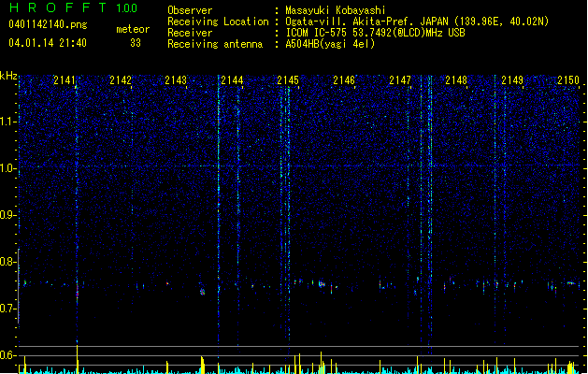Click the 2148 time marker

[456, 80]
